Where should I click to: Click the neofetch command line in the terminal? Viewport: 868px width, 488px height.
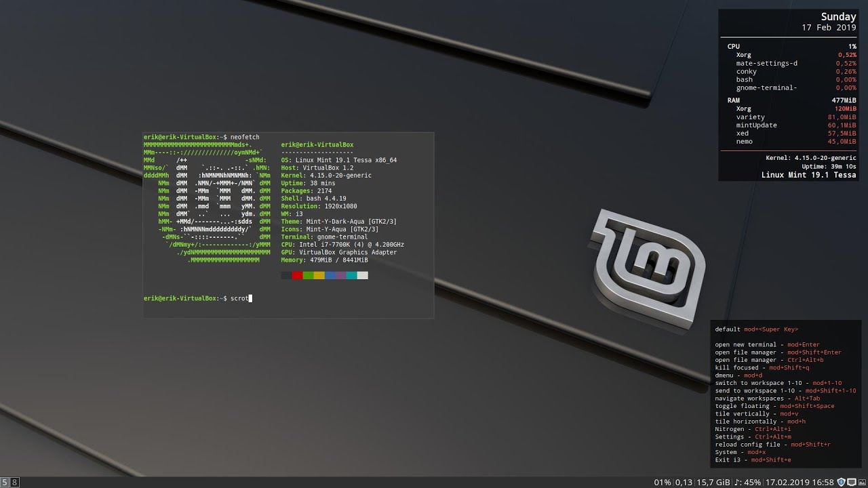201,137
